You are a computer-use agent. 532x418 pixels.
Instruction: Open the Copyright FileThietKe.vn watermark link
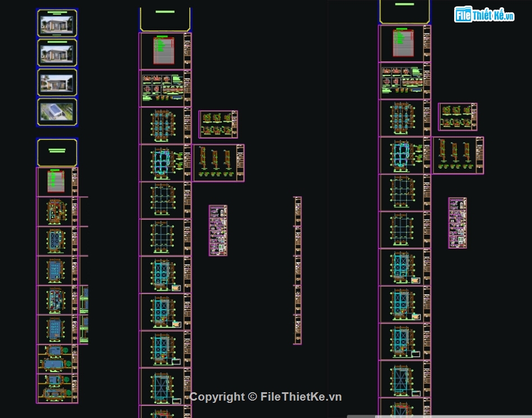265,397
